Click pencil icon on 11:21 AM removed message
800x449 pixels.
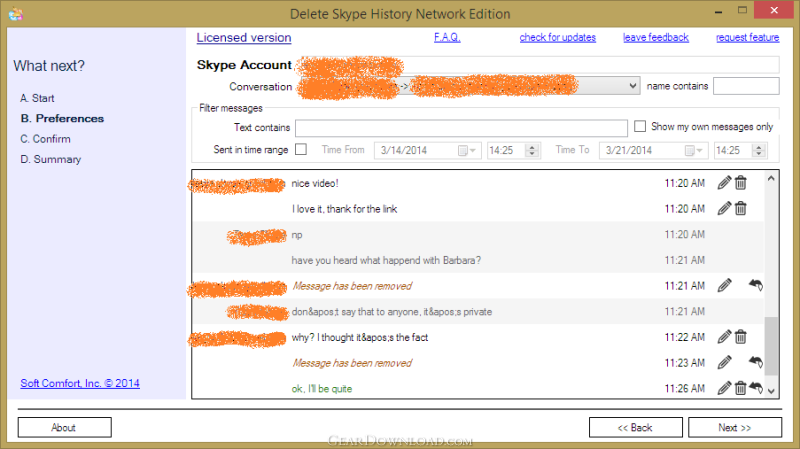point(724,285)
